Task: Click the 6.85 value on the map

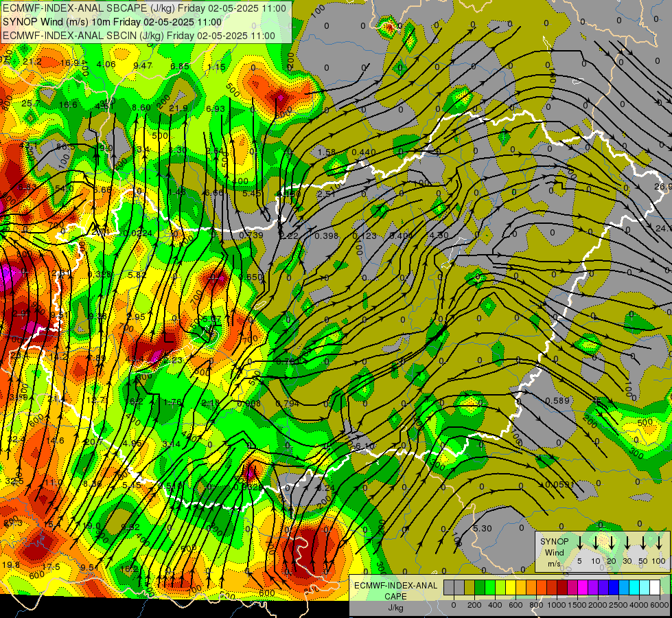Action: point(180,66)
